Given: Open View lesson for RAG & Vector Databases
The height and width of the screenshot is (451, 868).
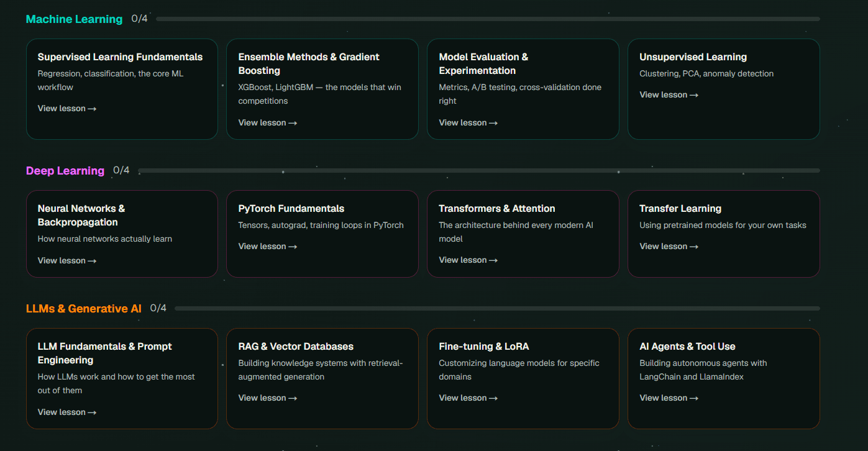Looking at the screenshot, I should 268,398.
